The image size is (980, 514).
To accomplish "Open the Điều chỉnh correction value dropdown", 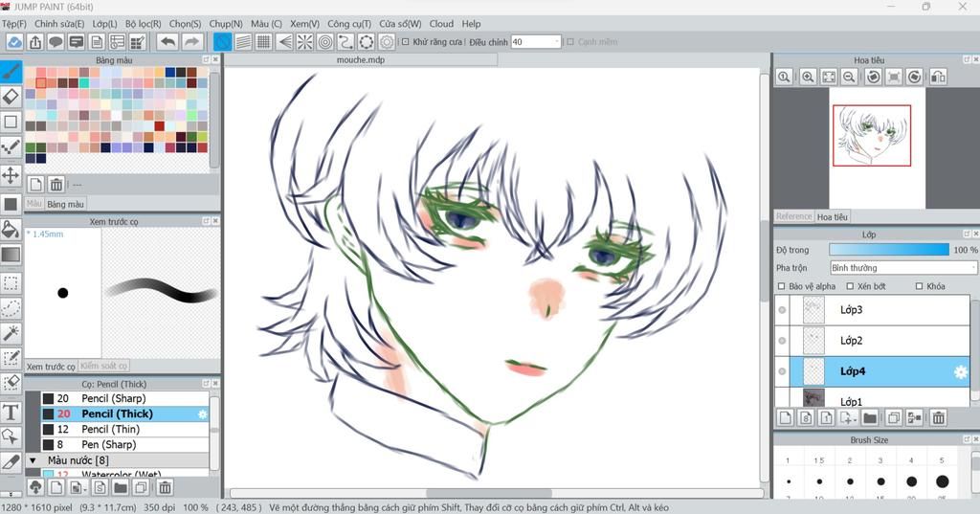I will pyautogui.click(x=556, y=42).
